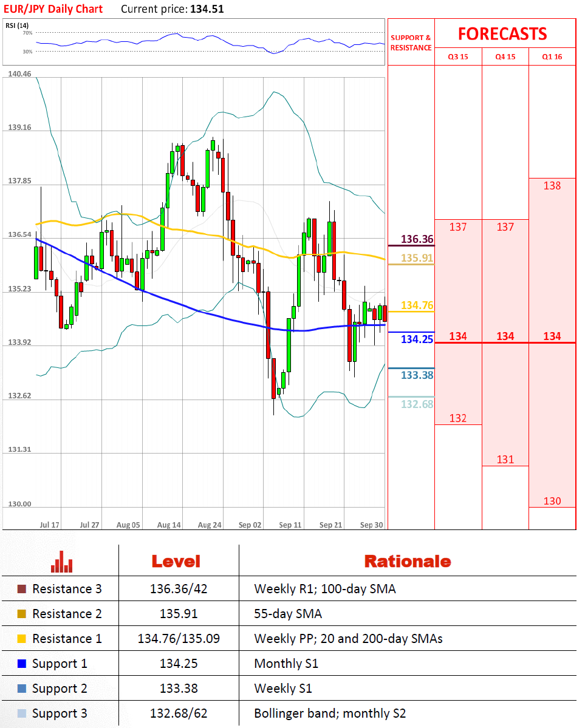Click the RSI (14) label

(x=17, y=26)
